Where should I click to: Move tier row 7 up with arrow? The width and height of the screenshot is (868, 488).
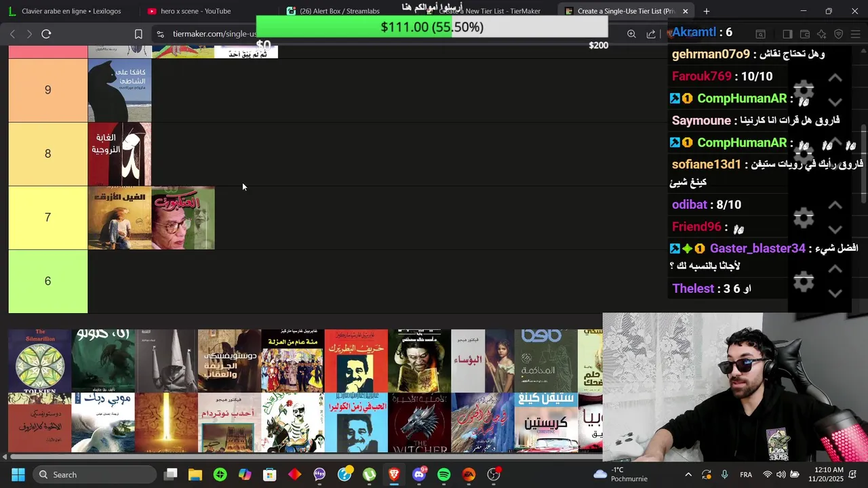tap(835, 205)
